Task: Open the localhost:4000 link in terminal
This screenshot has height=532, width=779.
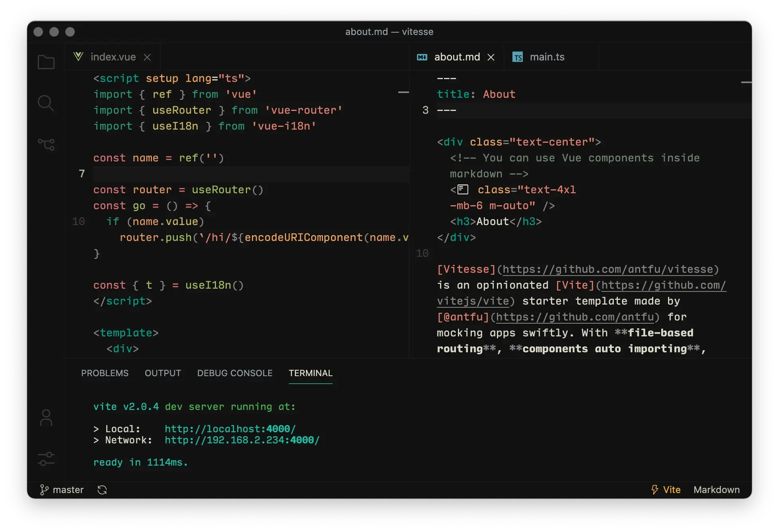Action: click(x=230, y=429)
